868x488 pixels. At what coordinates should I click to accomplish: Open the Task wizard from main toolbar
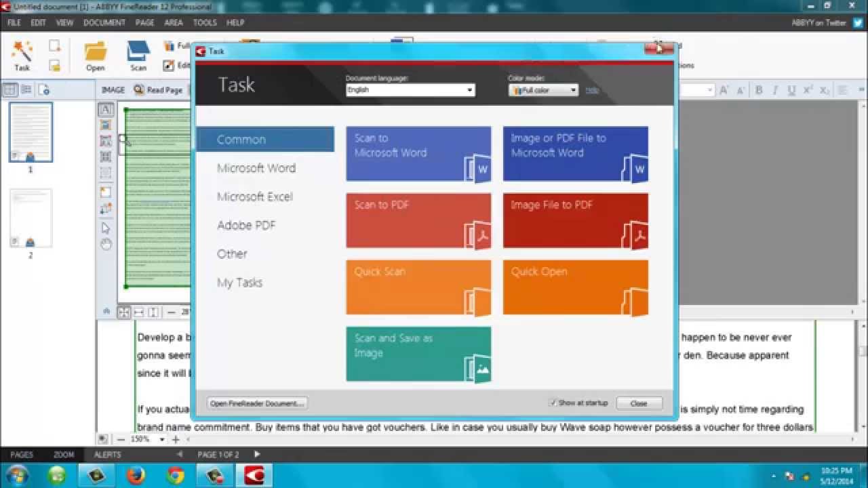point(22,56)
